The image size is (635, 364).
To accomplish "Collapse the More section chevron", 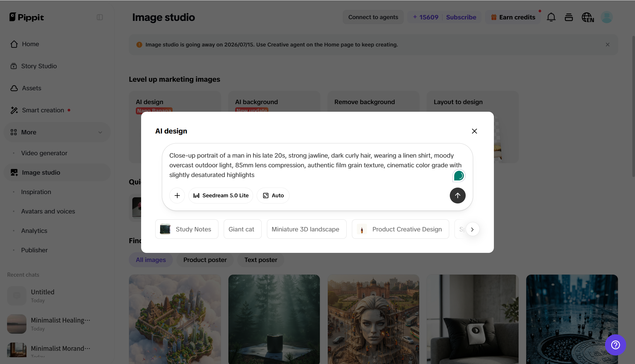I will coord(100,132).
